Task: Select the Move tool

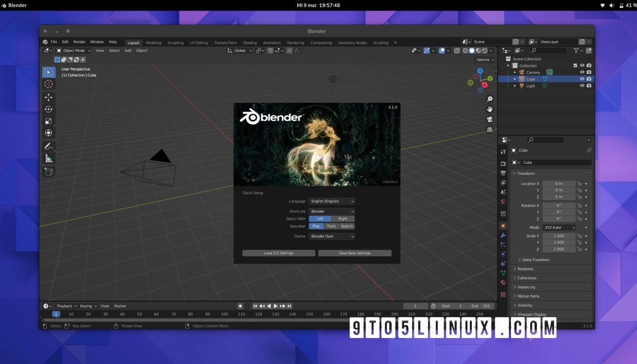Action: pyautogui.click(x=49, y=97)
